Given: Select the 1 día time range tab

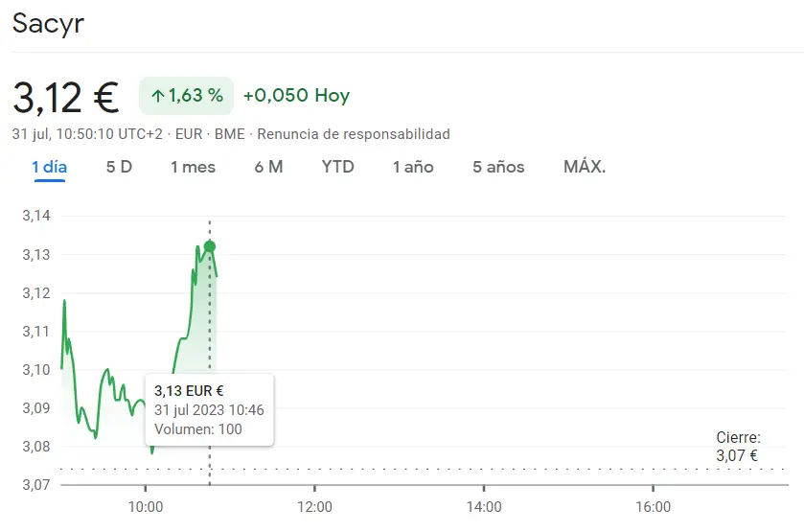Looking at the screenshot, I should [49, 167].
